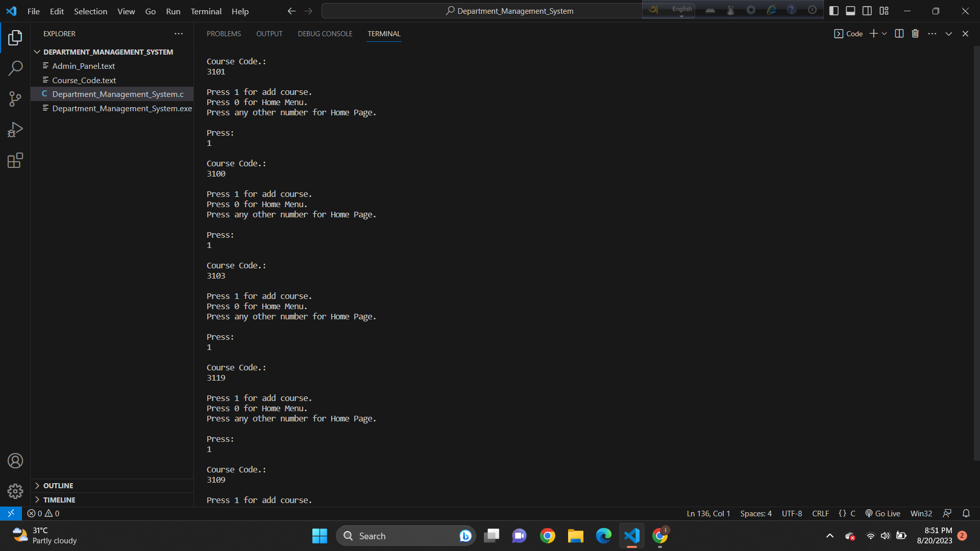The width and height of the screenshot is (980, 551).
Task: Open Manage settings gear icon
Action: click(15, 491)
